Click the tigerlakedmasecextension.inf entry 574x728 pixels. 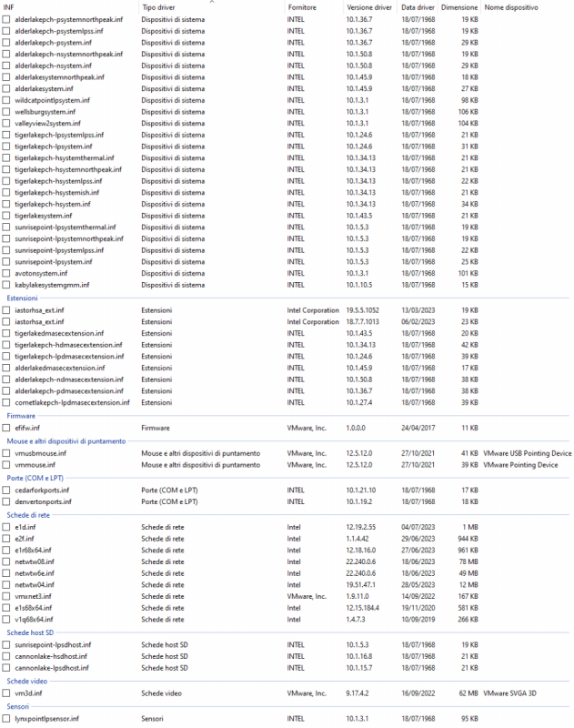click(x=59, y=333)
